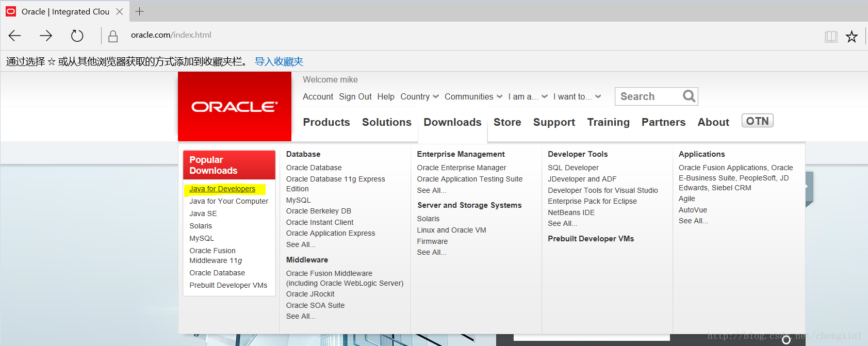Open Agile link under Applications

[686, 199]
